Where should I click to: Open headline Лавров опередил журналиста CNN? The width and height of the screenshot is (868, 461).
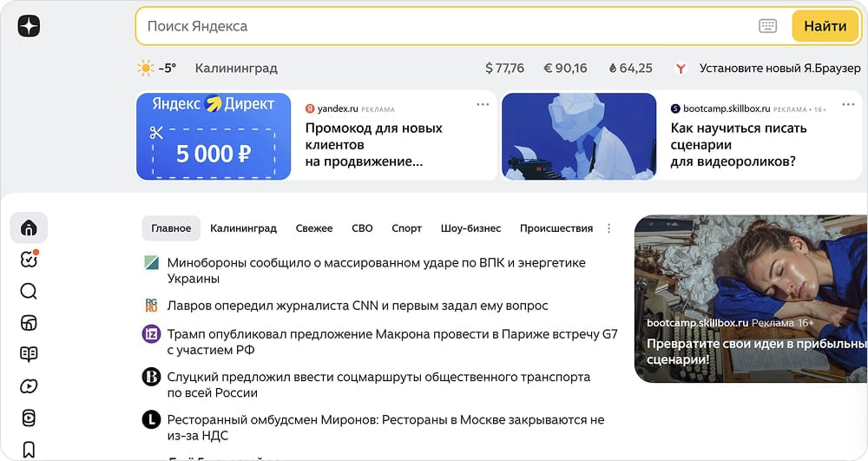358,306
